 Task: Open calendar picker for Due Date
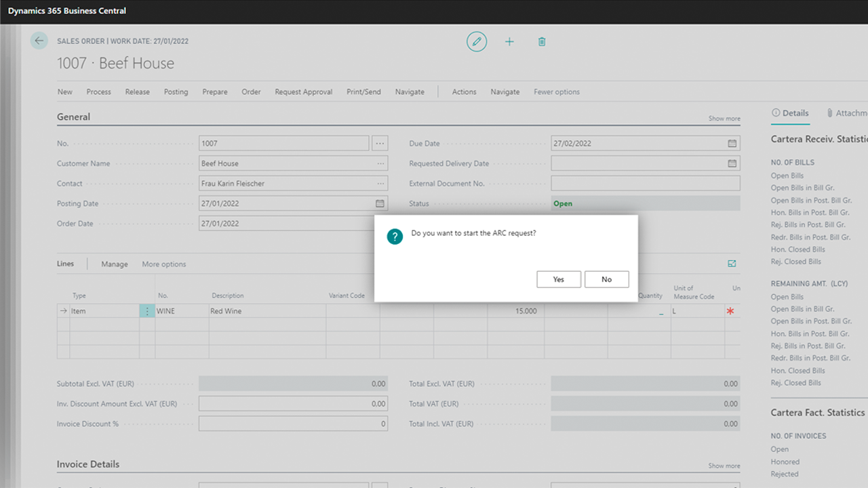[x=732, y=144]
